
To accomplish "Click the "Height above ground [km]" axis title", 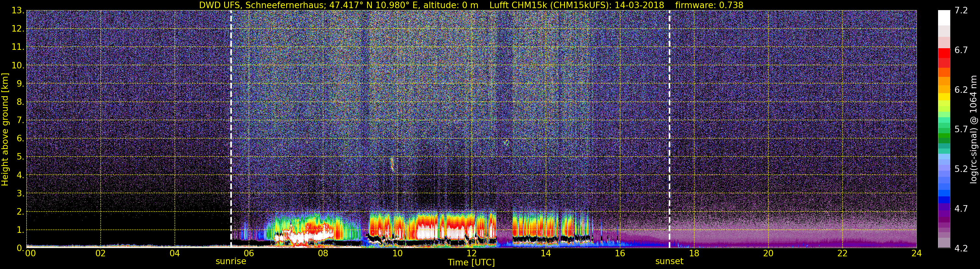I will point(5,129).
